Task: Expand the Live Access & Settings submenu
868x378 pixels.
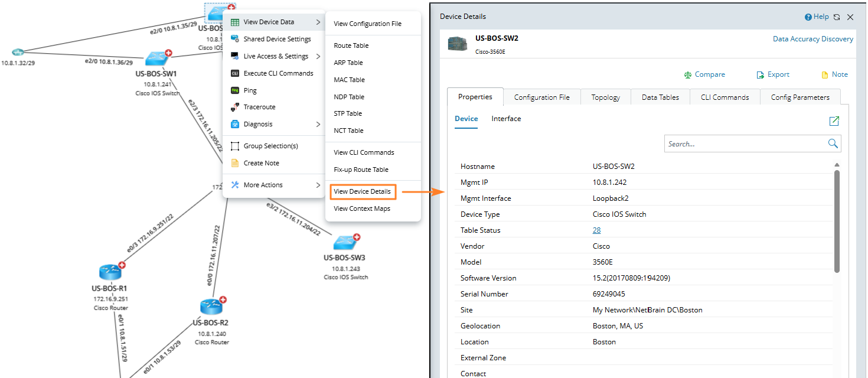Action: [x=318, y=56]
